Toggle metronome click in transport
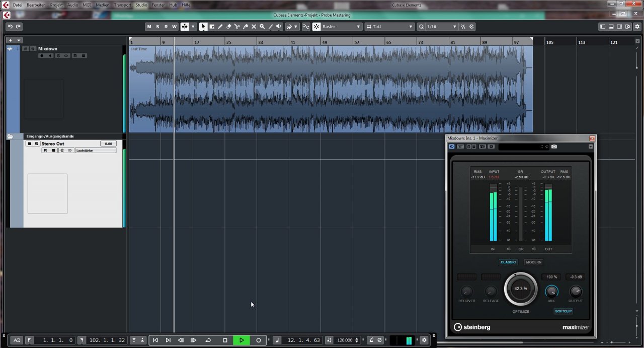 [371, 340]
